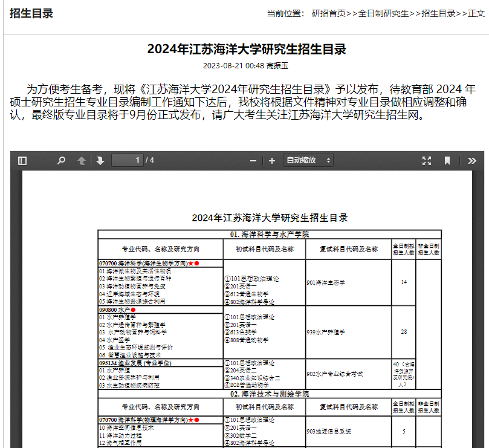Click the bookmark current view icon
Image resolution: width=489 pixels, height=448 pixels.
(x=447, y=161)
